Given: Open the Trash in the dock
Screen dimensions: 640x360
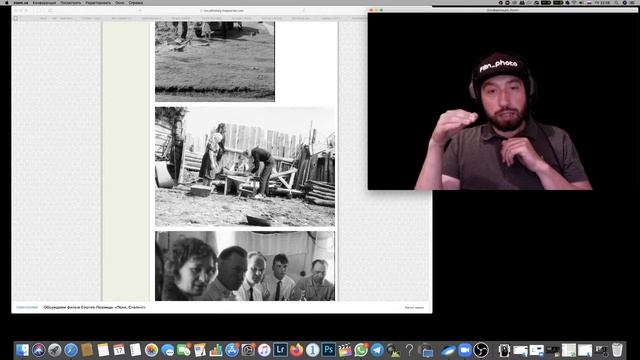Looking at the screenshot, I should point(617,350).
